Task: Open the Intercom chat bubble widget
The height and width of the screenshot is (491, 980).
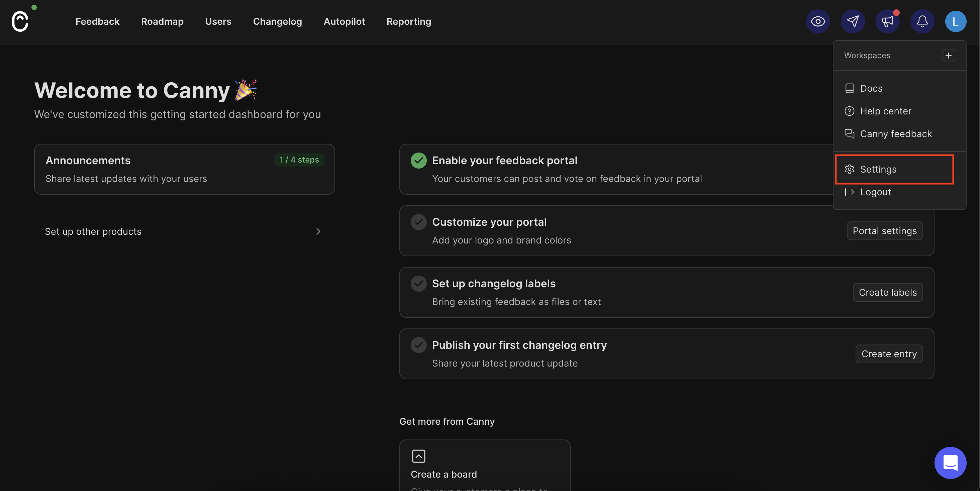Action: tap(950, 463)
